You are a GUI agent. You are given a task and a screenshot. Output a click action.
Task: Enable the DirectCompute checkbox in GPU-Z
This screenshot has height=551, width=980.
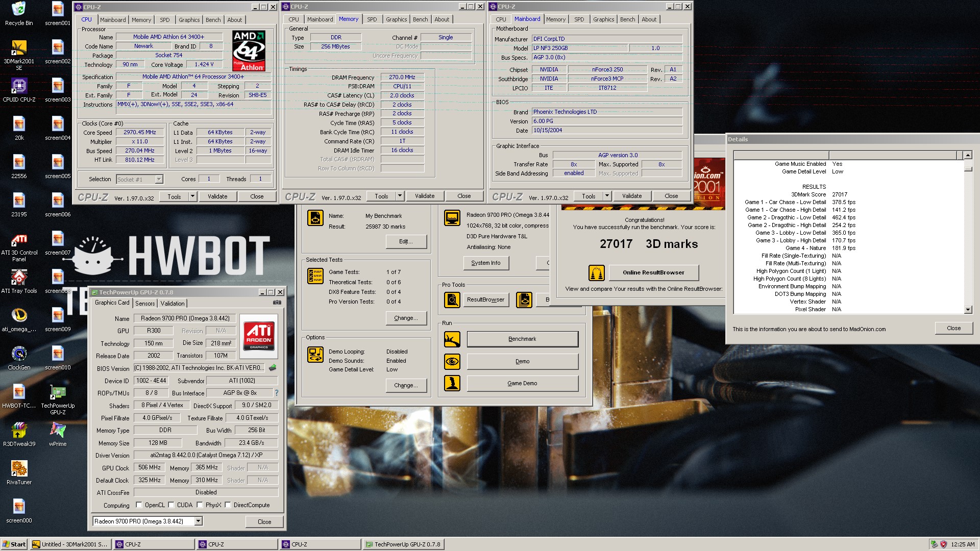228,505
